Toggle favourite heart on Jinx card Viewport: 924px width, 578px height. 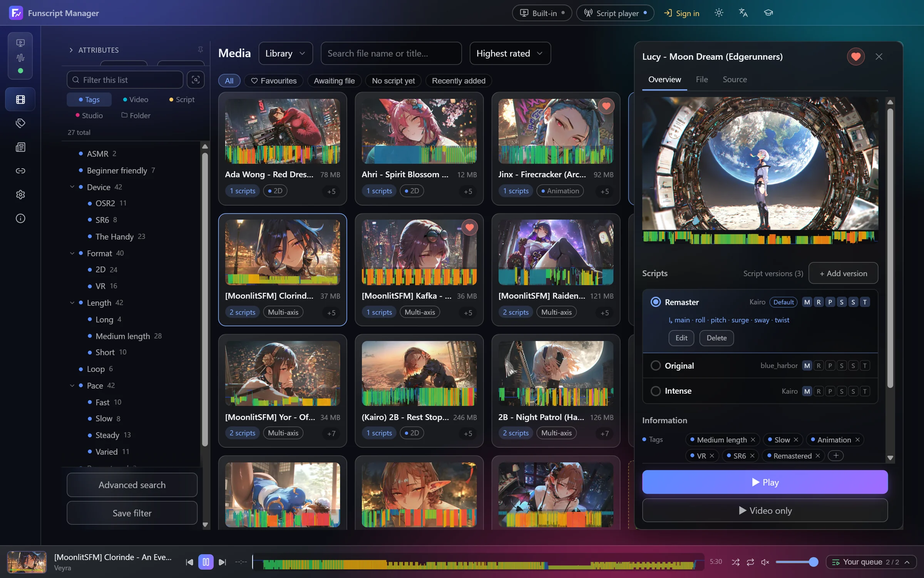[x=606, y=106]
